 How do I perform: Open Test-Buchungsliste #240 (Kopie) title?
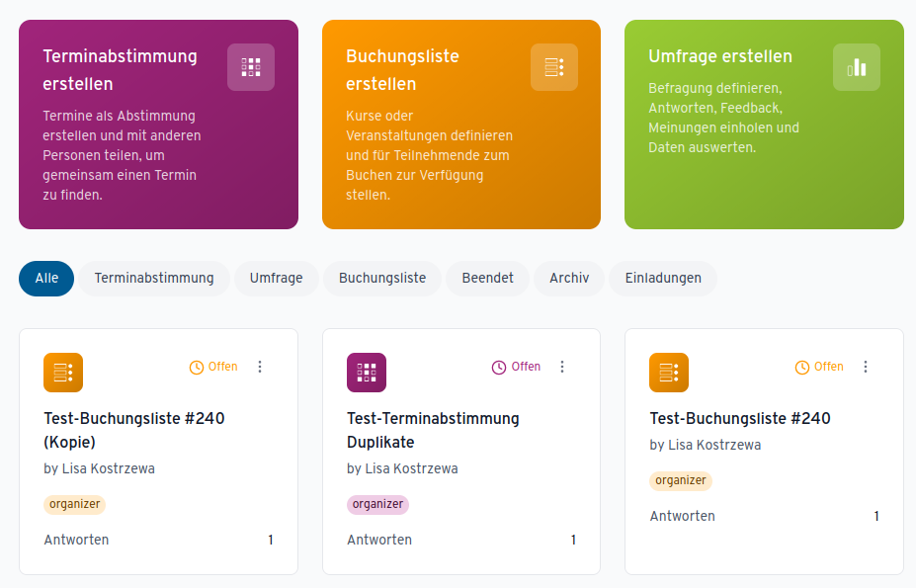point(133,430)
